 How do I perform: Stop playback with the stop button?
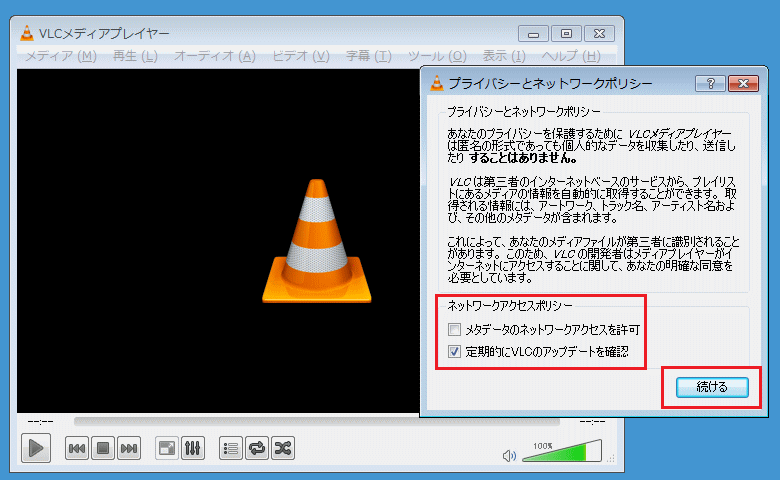[102, 449]
